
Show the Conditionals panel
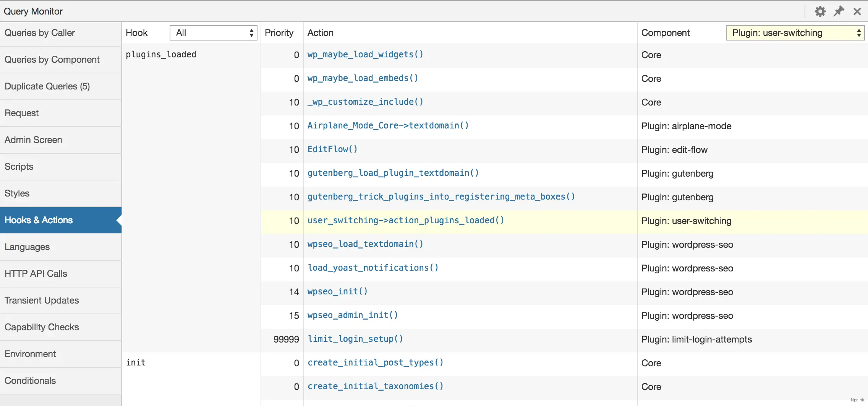(x=30, y=381)
